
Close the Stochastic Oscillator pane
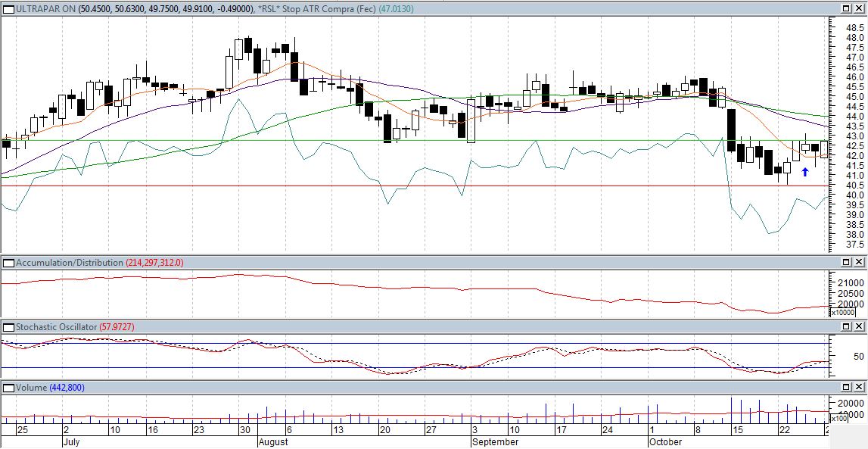click(x=860, y=327)
